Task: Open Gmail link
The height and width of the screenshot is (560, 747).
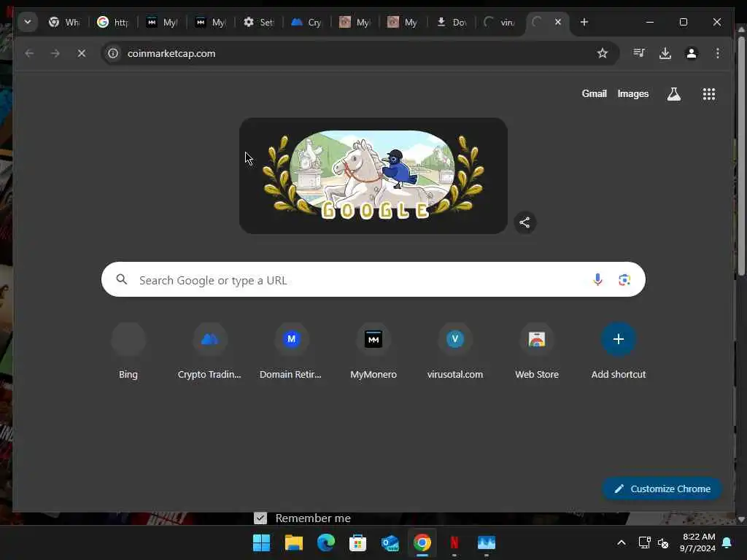Action: pyautogui.click(x=594, y=94)
